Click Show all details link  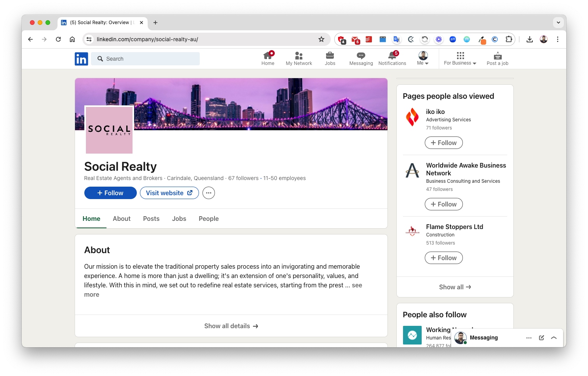231,326
